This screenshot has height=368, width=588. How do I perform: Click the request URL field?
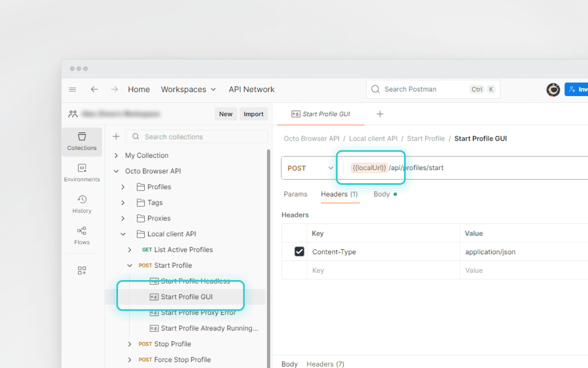465,168
